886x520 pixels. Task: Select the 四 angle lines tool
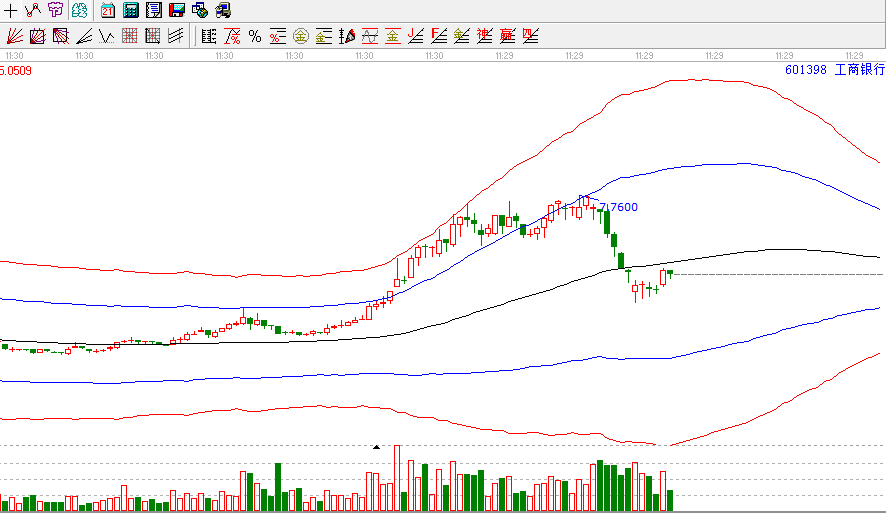[531, 36]
